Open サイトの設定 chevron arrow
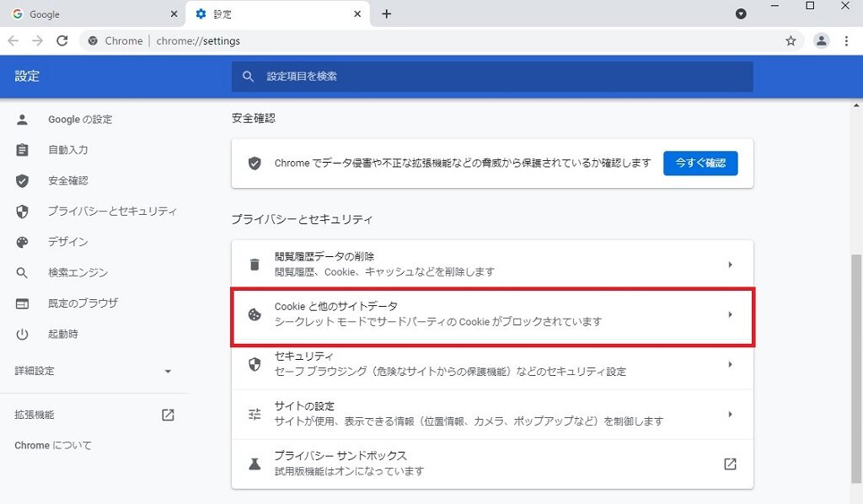This screenshot has height=504, width=863. click(x=730, y=415)
